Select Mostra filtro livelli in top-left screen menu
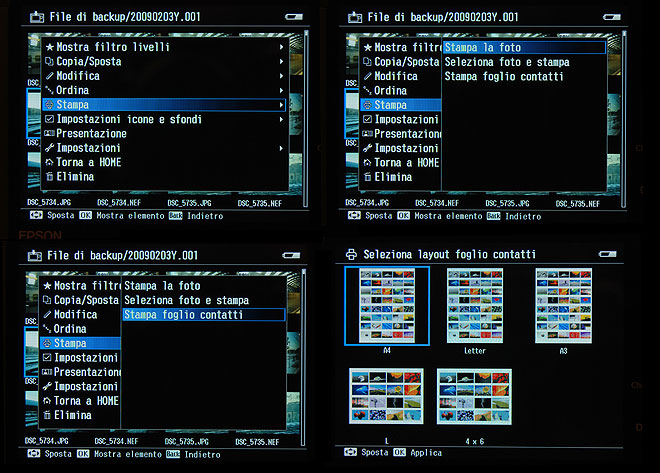660x473 pixels. click(165, 47)
